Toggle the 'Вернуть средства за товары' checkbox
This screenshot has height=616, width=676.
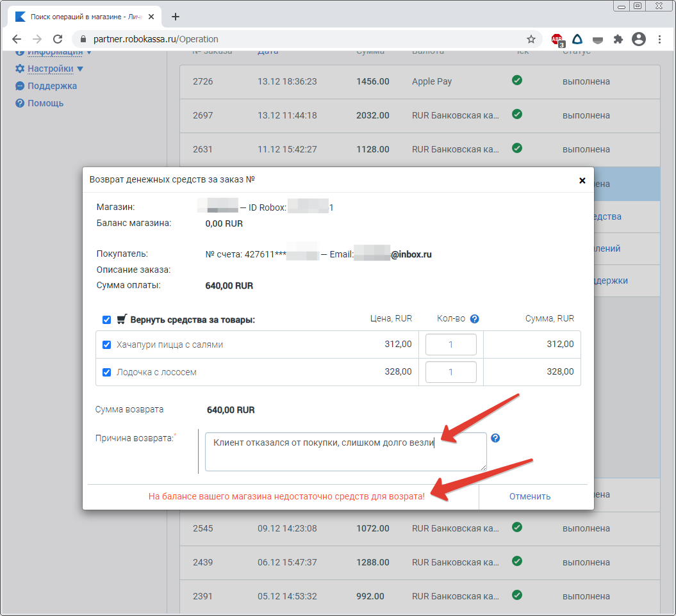tap(107, 320)
